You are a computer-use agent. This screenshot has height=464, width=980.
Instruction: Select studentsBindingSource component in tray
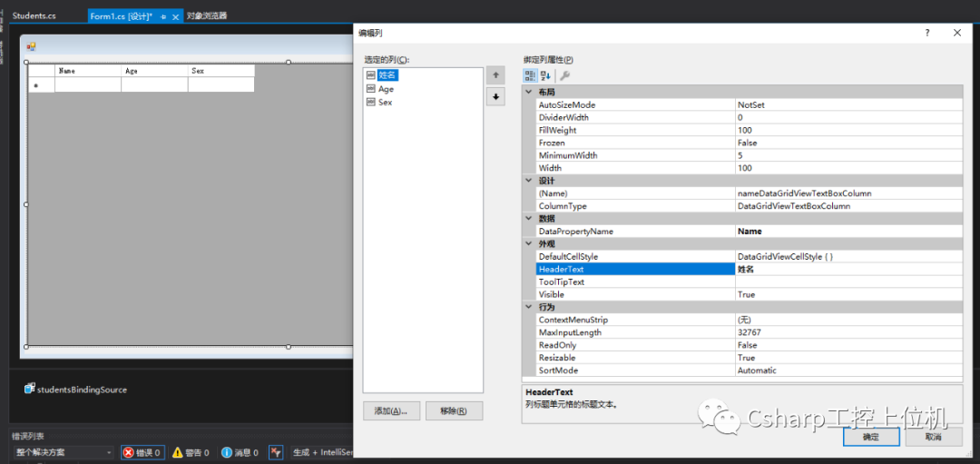tap(75, 389)
